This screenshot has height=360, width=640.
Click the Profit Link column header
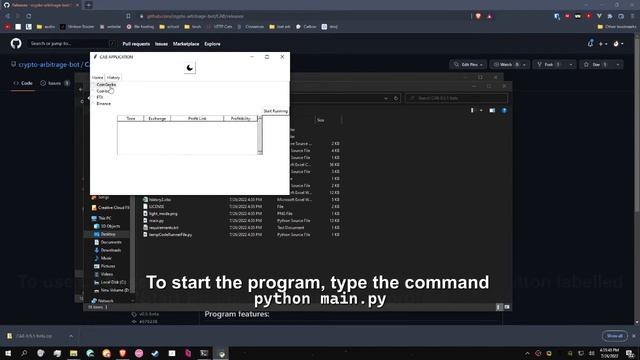coord(197,118)
